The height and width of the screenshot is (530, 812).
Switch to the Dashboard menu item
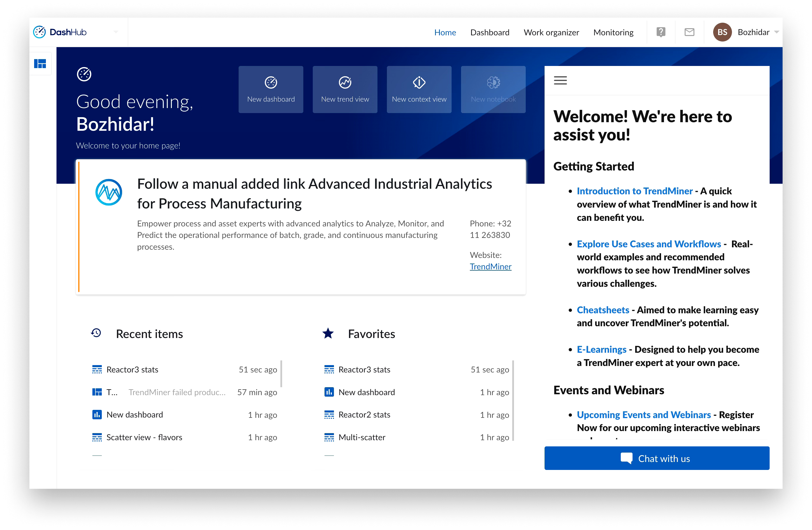click(x=490, y=32)
